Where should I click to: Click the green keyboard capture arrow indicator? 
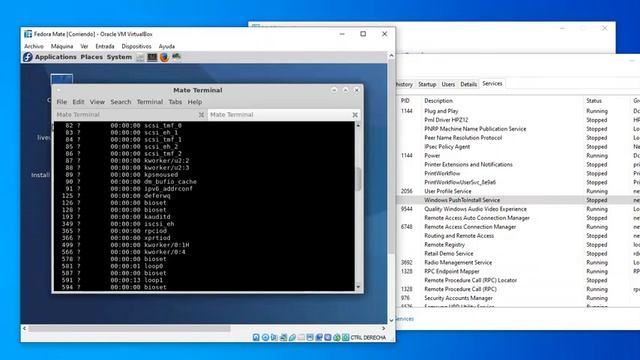346,337
